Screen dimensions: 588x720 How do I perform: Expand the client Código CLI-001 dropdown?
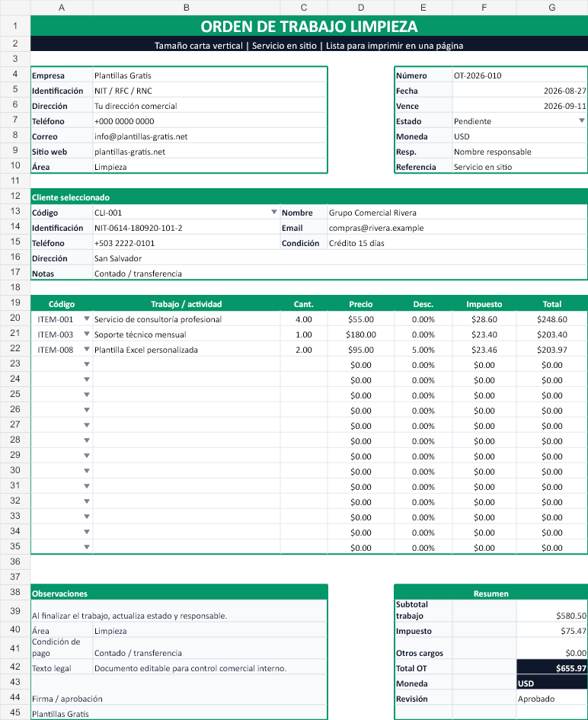[274, 212]
